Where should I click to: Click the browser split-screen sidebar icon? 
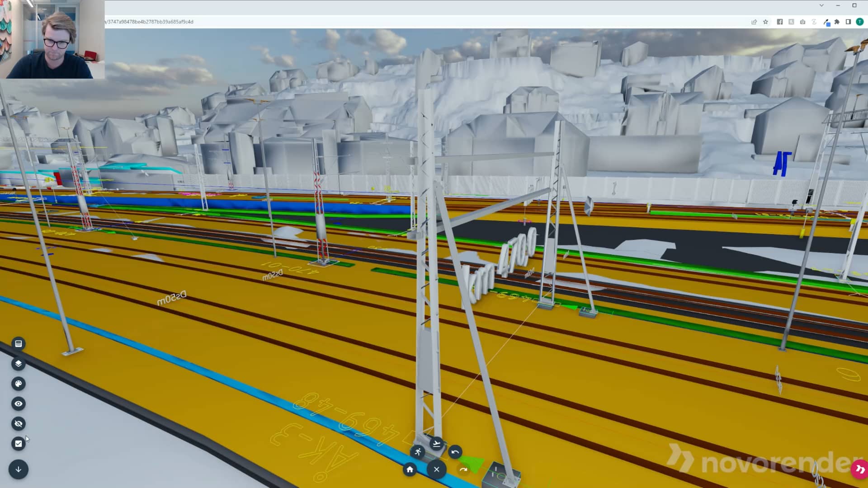[849, 22]
